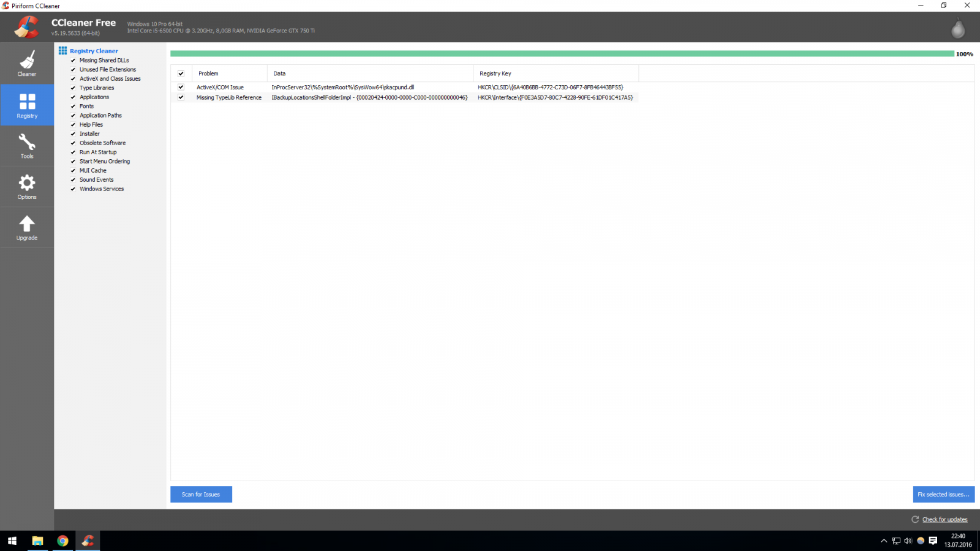Click the Registry Cleaner grid icon
Screen dimensions: 980x551
[x=62, y=51]
